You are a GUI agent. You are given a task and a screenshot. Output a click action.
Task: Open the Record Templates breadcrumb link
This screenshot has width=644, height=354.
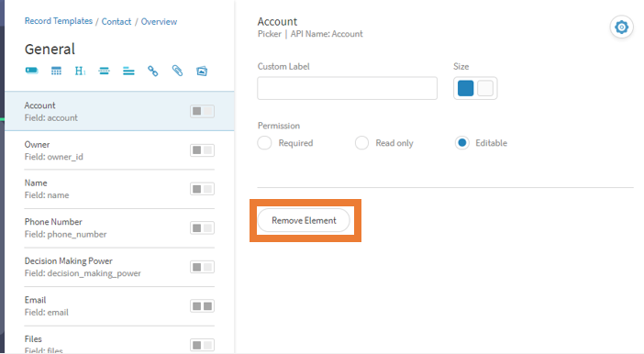pos(59,21)
